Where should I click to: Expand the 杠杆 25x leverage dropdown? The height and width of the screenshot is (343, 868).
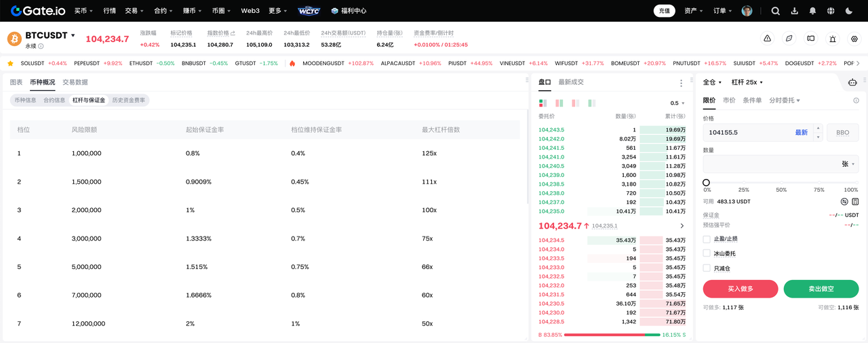coord(747,82)
